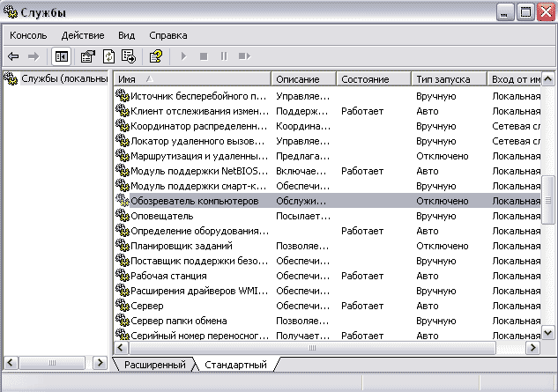Click gear icon of Источник бесперебойного питания
The height and width of the screenshot is (392, 558).
pyautogui.click(x=122, y=96)
